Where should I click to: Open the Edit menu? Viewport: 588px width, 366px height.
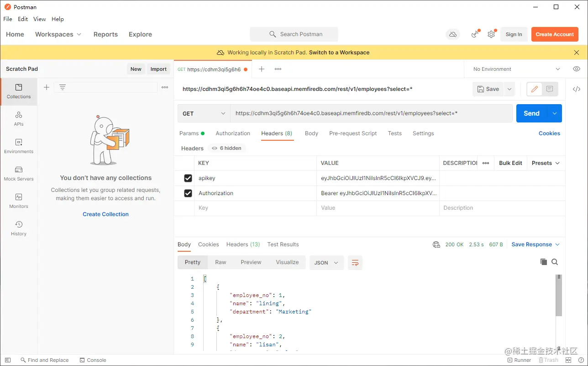23,19
